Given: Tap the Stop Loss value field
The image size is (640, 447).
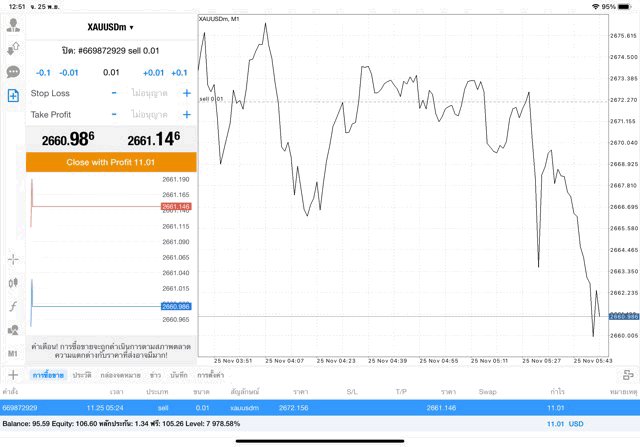Looking at the screenshot, I should pyautogui.click(x=150, y=93).
